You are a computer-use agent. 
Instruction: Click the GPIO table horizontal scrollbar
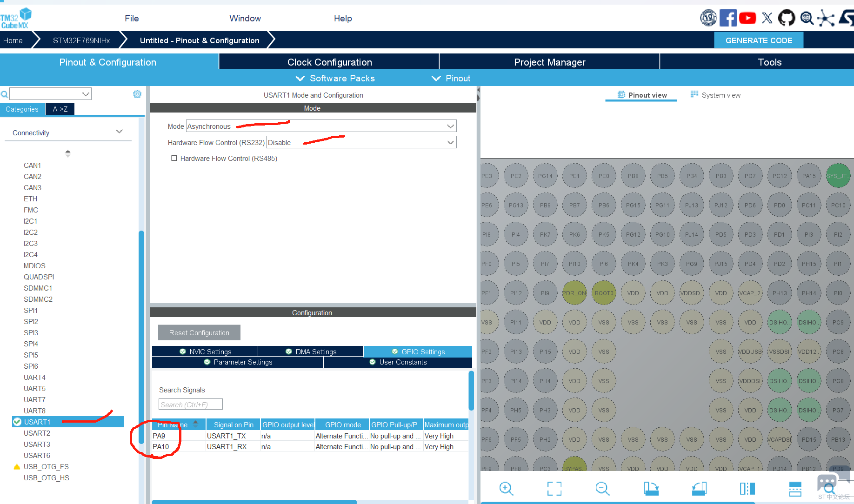coord(254,502)
